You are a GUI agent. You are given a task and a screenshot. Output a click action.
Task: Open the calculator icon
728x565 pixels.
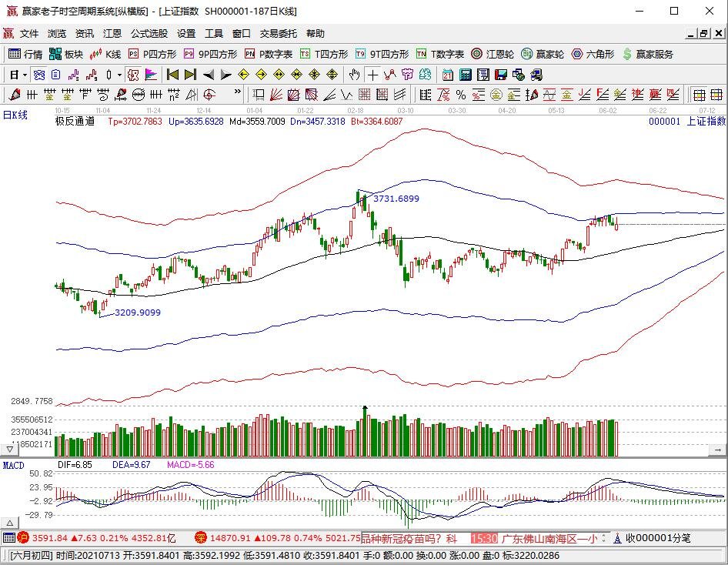pyautogui.click(x=466, y=75)
